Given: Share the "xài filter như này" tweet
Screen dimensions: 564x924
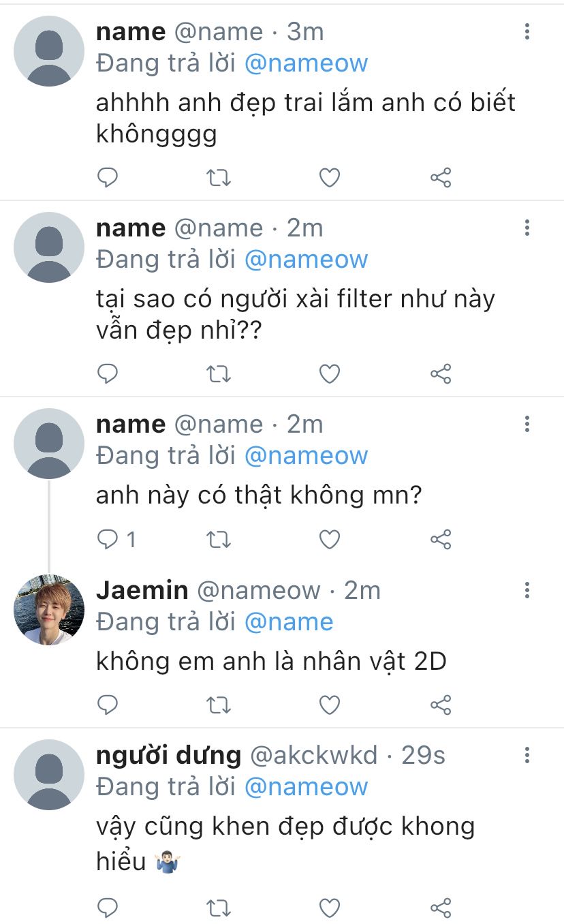Looking at the screenshot, I should point(441,374).
